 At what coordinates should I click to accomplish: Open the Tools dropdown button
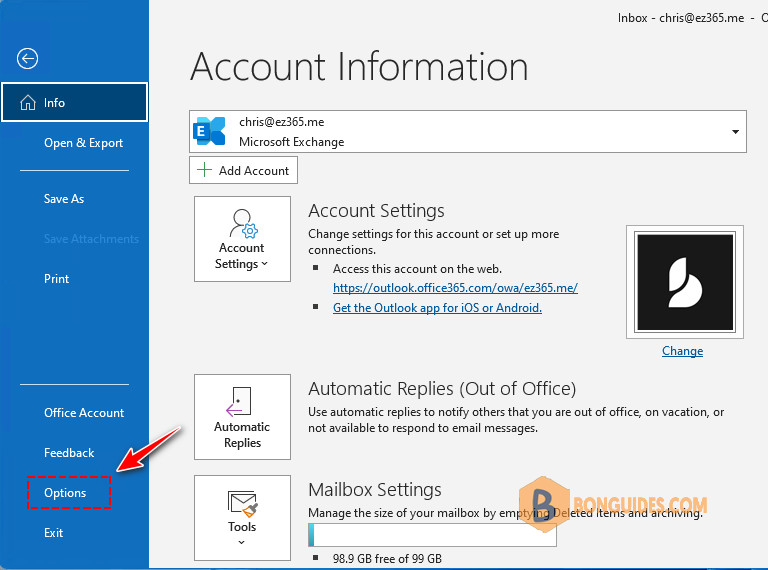click(x=242, y=518)
